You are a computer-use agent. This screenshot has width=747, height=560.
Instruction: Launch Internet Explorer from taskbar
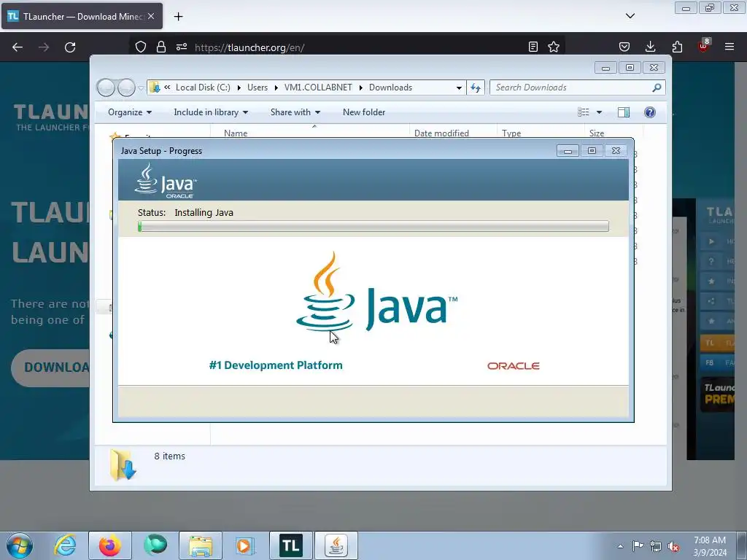pos(65,545)
